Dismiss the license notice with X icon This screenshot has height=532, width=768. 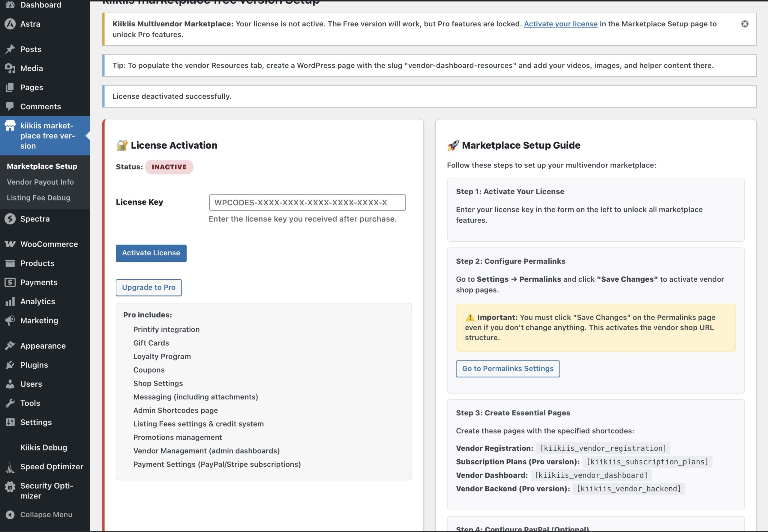click(x=745, y=24)
